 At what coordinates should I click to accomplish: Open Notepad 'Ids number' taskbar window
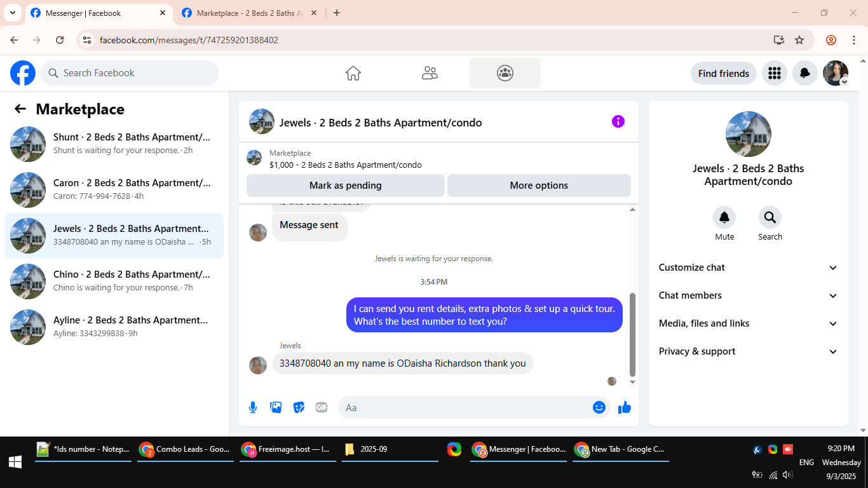pos(83,449)
